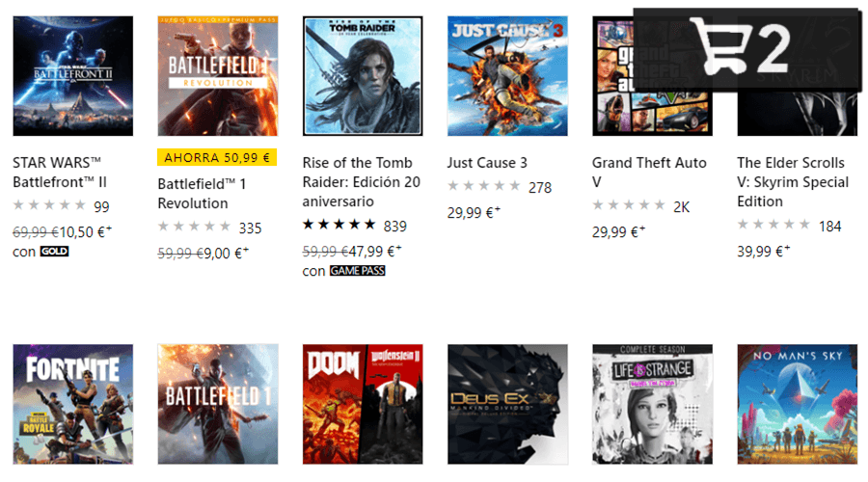Open Star Wars Battlefront II cover art
The image size is (868, 482).
point(73,76)
